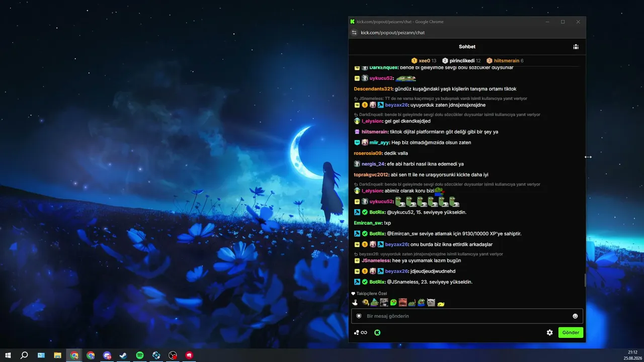
Task: Click message 'jdjeudjeudjwudnehd' from beyzax26
Action: point(433,271)
